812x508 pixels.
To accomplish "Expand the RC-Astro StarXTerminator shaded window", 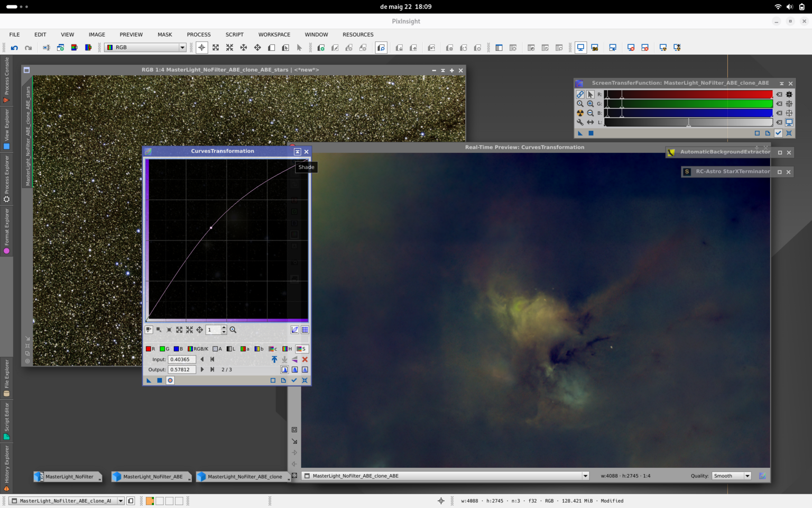I will click(x=779, y=172).
